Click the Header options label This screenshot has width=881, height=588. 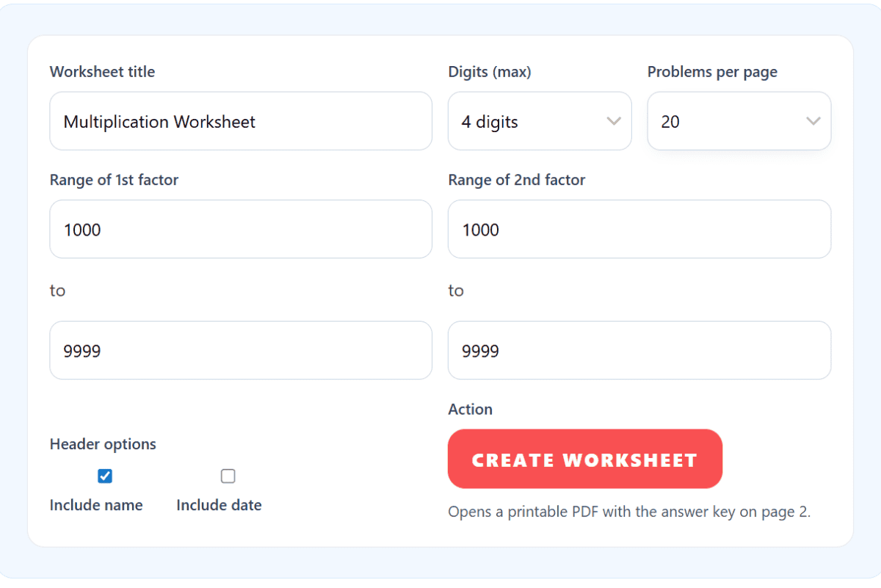(x=103, y=443)
